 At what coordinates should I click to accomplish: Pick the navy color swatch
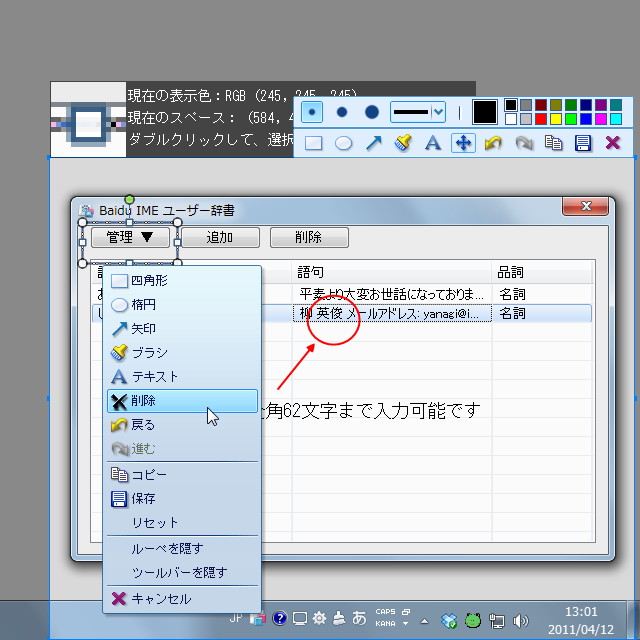(x=585, y=105)
